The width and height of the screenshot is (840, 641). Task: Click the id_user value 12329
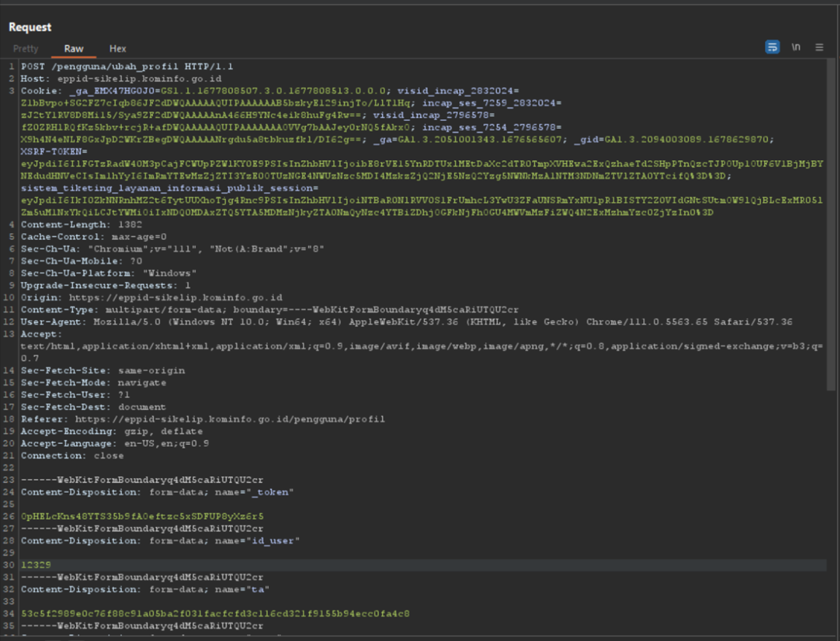(x=35, y=565)
